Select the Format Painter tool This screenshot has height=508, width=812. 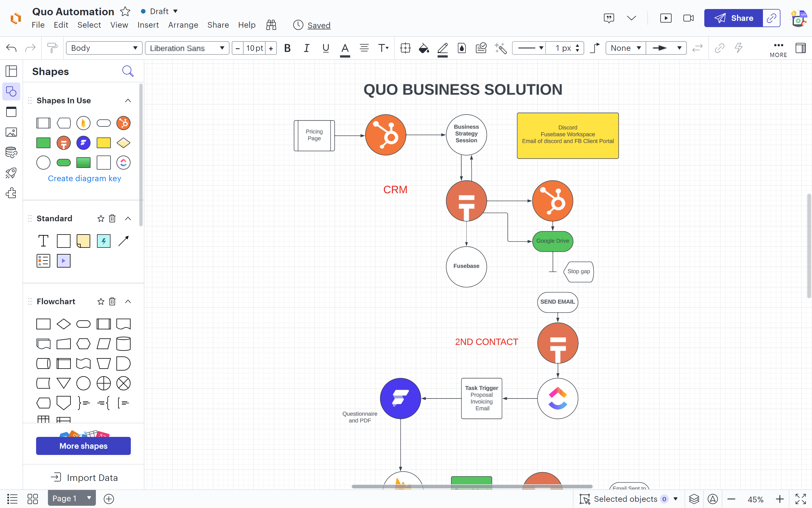pyautogui.click(x=52, y=48)
